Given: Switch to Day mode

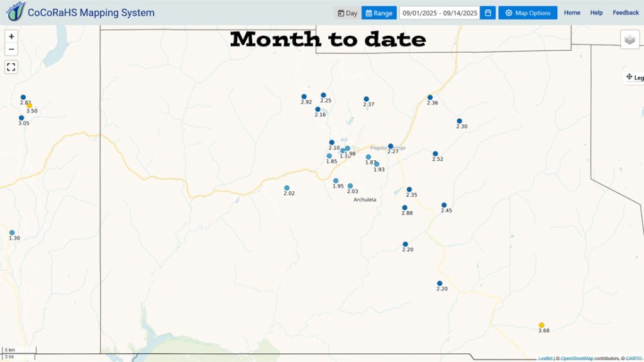Looking at the screenshot, I should tap(347, 13).
